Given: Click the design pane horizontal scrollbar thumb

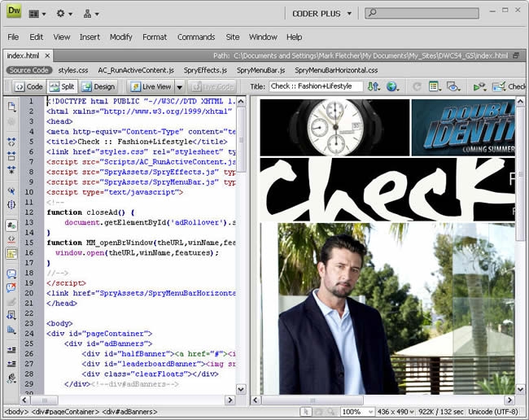Looking at the screenshot, I should click(313, 400).
